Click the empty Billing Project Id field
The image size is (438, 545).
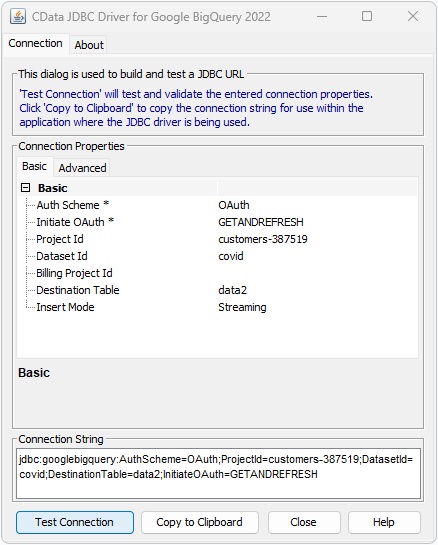coord(317,273)
